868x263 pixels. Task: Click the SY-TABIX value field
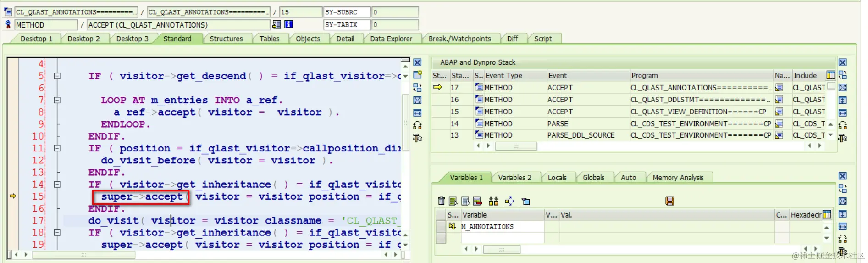pyautogui.click(x=395, y=24)
